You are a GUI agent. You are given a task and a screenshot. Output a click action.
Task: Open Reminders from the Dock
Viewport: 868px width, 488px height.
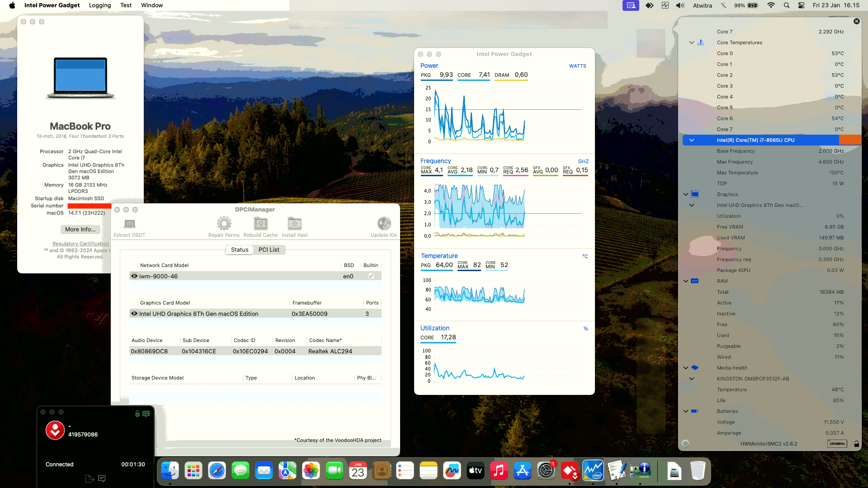tap(405, 471)
